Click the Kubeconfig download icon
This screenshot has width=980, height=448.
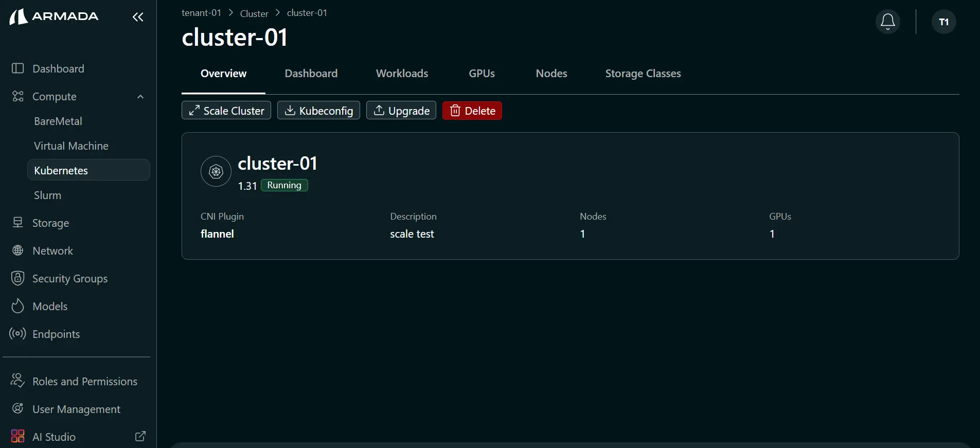point(290,110)
